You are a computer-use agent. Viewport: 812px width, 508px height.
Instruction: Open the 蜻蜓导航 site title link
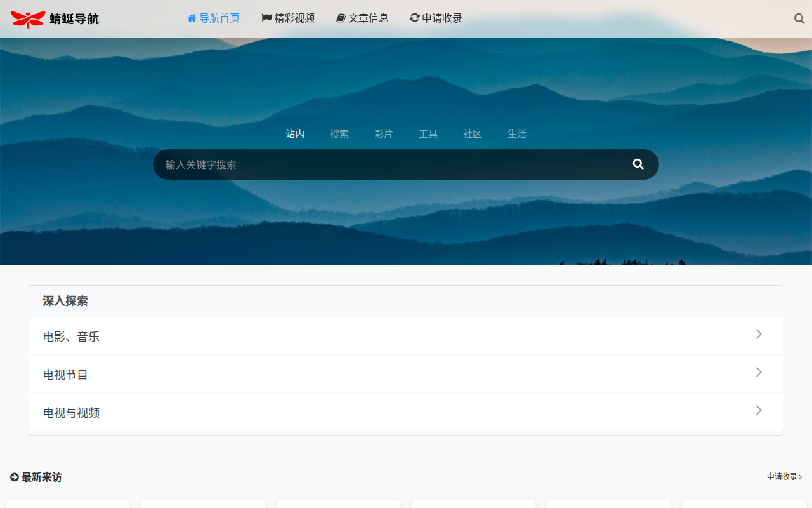click(x=74, y=19)
